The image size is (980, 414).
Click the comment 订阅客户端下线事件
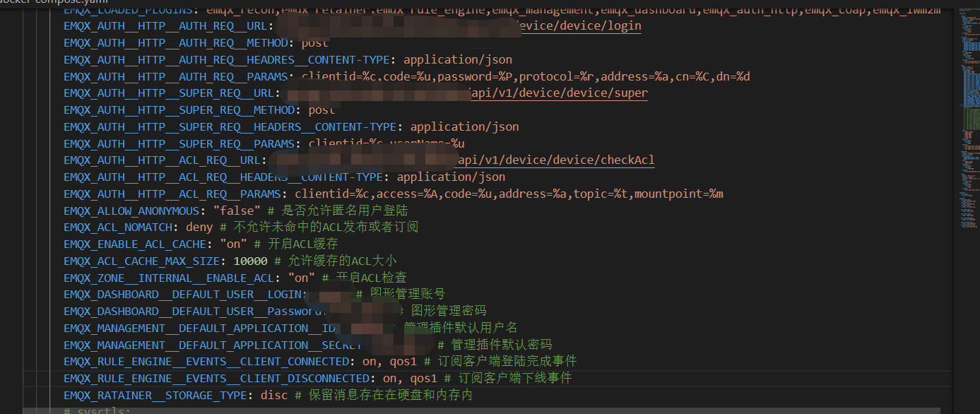point(508,379)
